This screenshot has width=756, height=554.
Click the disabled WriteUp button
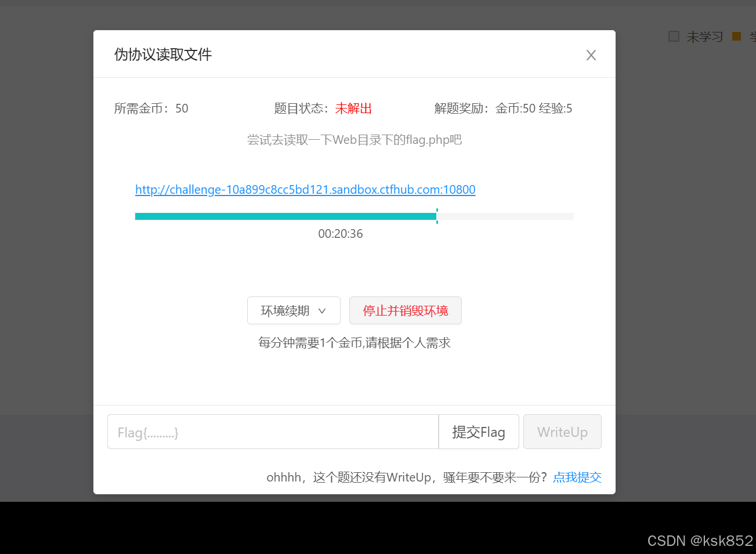[x=562, y=432]
